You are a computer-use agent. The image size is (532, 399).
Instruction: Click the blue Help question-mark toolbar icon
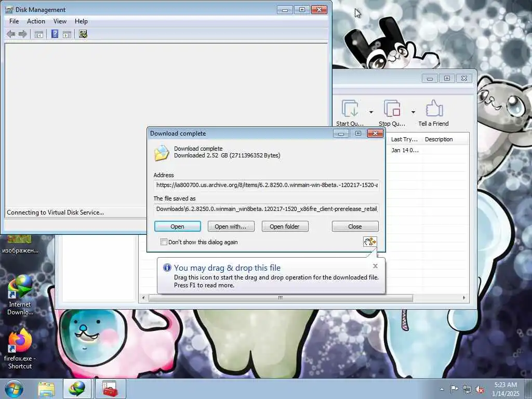pos(55,34)
